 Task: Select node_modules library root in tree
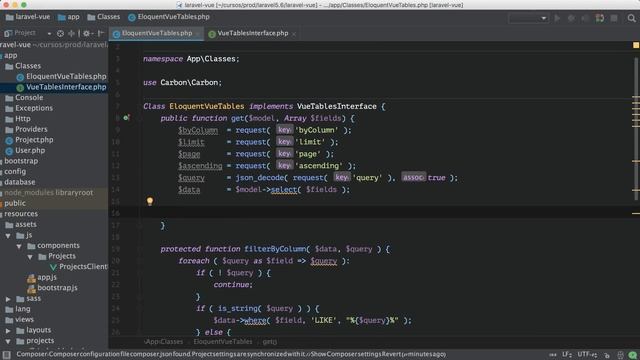pyautogui.click(x=48, y=192)
